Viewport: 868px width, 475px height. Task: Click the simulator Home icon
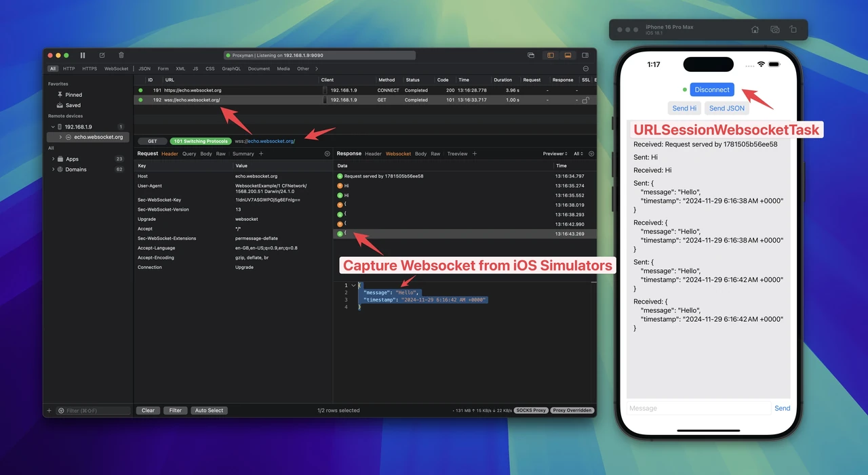coord(755,30)
